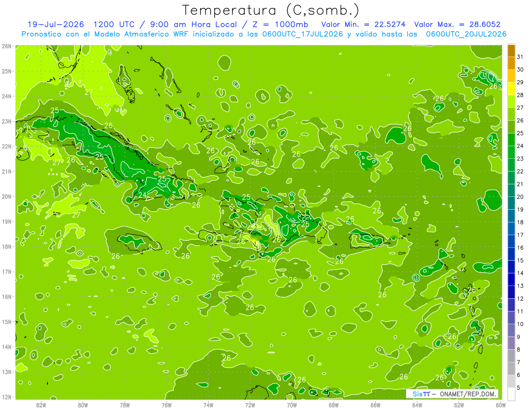Image resolution: width=532 pixels, height=411 pixels.
Task: Click the '17' color scale label
Action: (x=520, y=235)
